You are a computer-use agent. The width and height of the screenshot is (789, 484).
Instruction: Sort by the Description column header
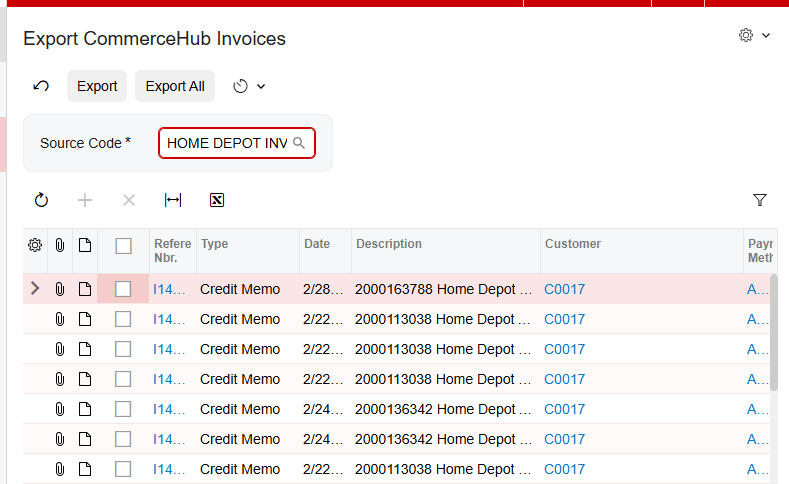[446, 251]
